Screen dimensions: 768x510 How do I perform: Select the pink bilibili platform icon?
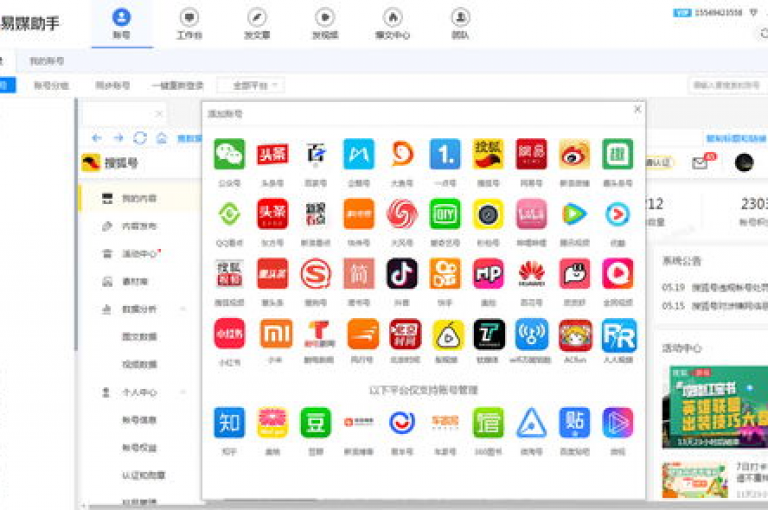click(x=531, y=214)
